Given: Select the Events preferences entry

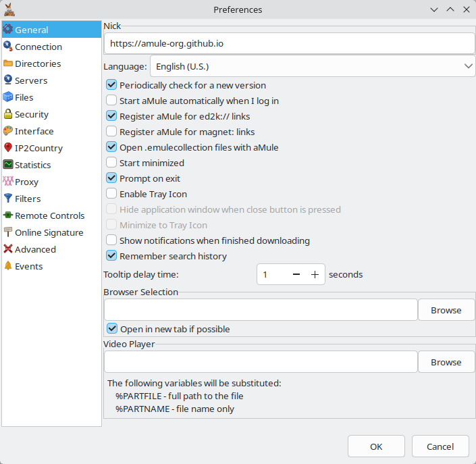Looking at the screenshot, I should click(51, 266).
